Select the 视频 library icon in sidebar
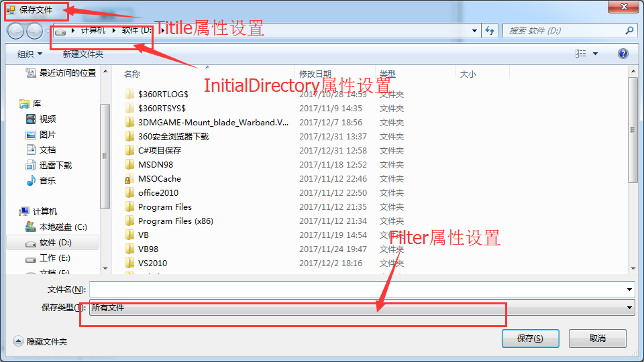 31,119
